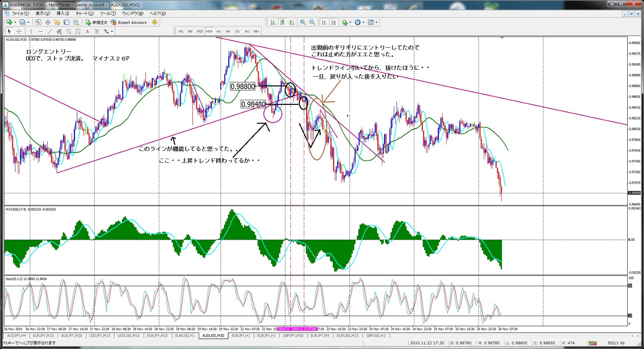Open the ヘルプ(H) menu

tap(158, 13)
